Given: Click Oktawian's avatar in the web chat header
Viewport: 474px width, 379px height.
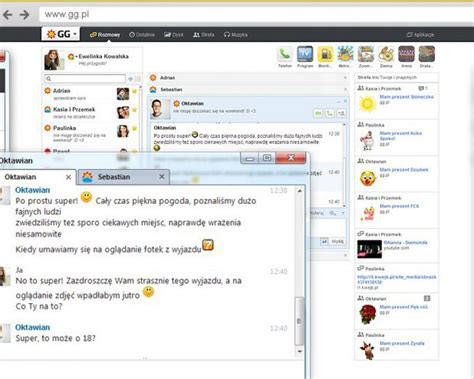Looking at the screenshot, I should [x=160, y=109].
